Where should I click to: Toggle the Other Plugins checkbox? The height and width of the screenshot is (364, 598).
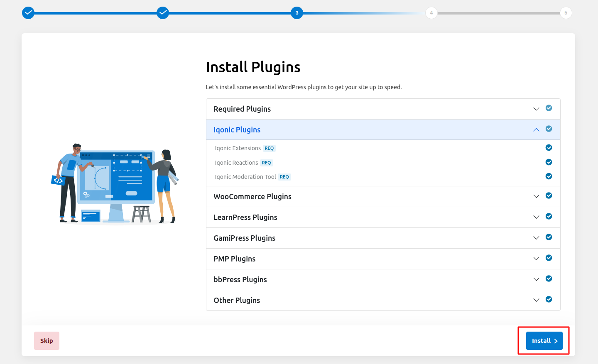click(549, 299)
